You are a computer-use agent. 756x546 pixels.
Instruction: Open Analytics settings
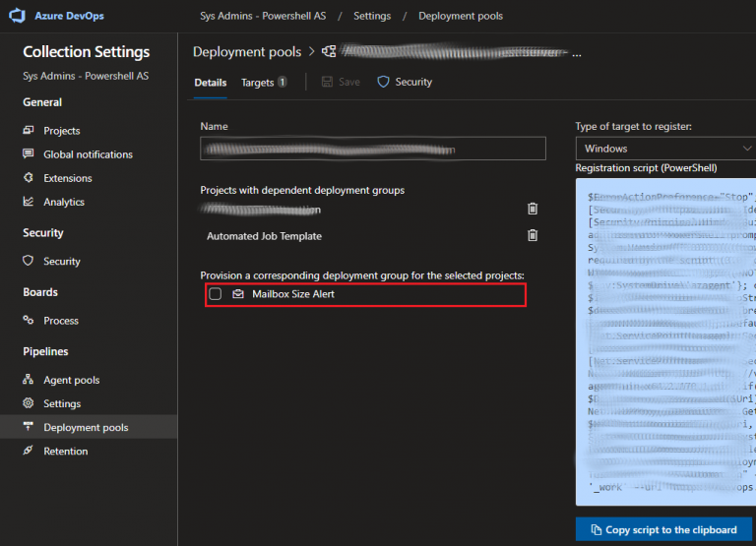pyautogui.click(x=64, y=202)
